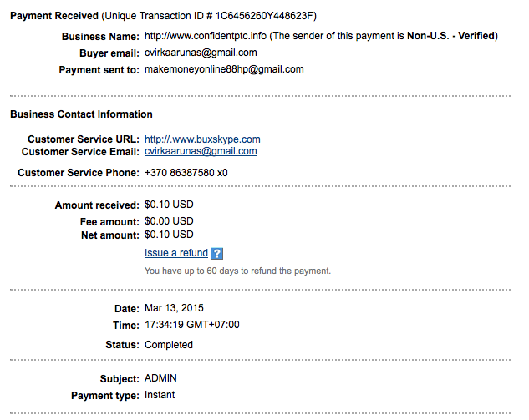
Task: Click the Buyer email address value
Action: pyautogui.click(x=201, y=53)
